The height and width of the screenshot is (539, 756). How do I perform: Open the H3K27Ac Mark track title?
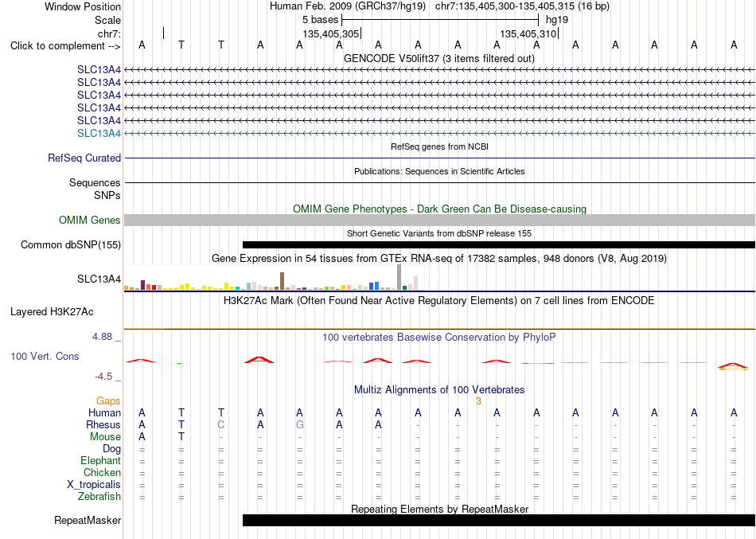pyautogui.click(x=439, y=301)
